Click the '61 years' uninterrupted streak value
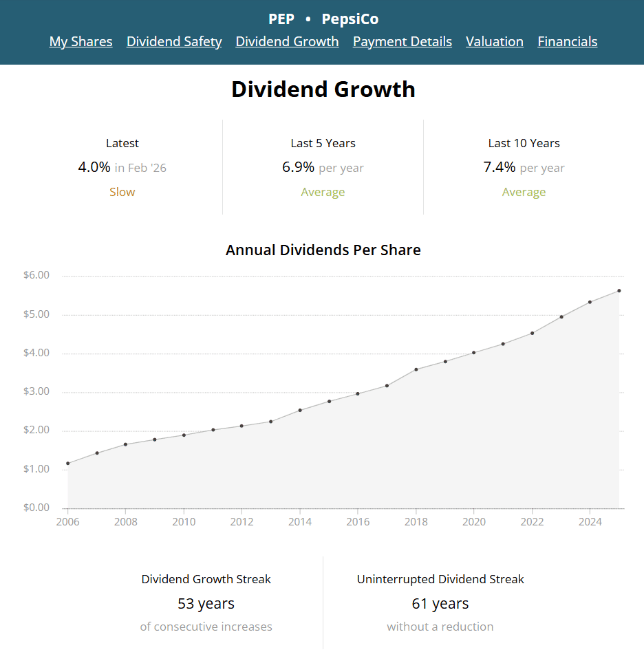Viewport: 644px width, 652px height. pos(440,603)
